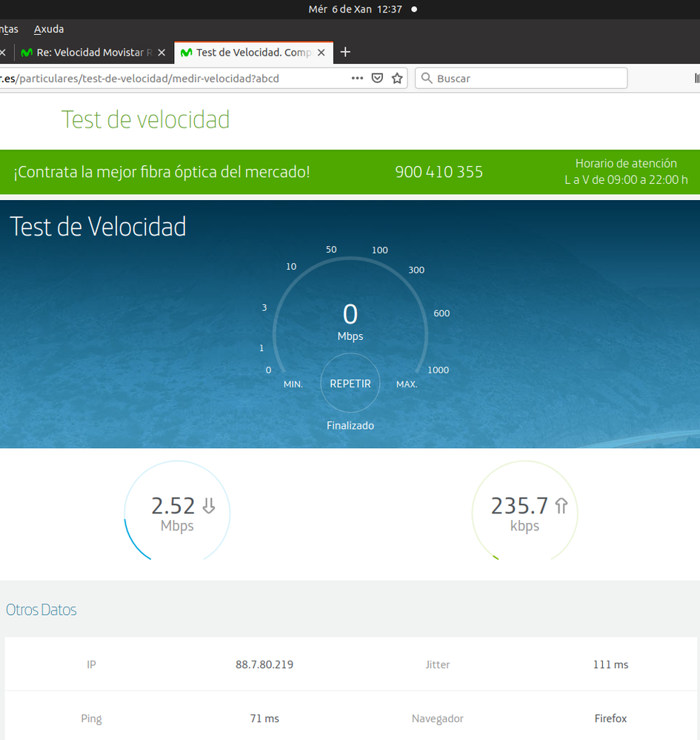The height and width of the screenshot is (740, 700).
Task: Focus the Buscar search field
Action: [x=526, y=78]
